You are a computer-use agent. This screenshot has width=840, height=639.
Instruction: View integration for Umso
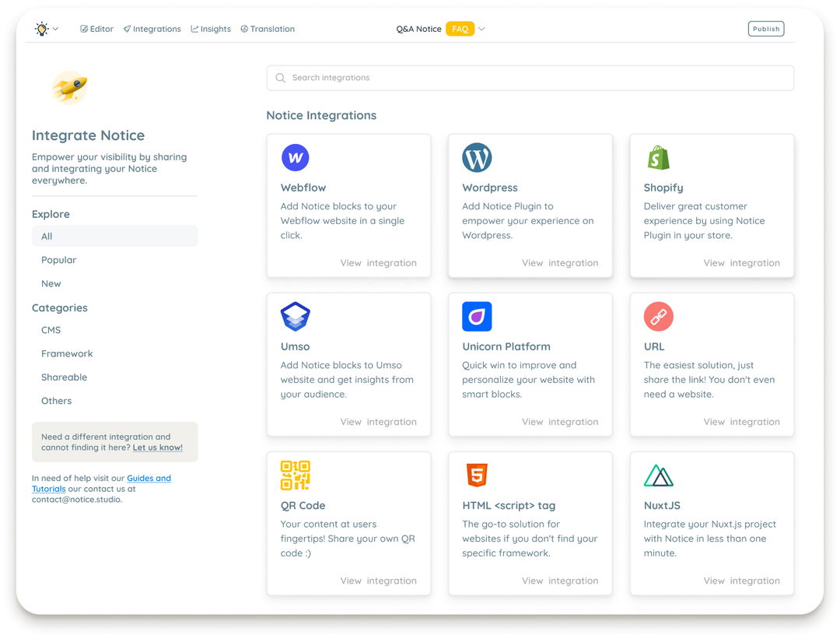click(378, 422)
